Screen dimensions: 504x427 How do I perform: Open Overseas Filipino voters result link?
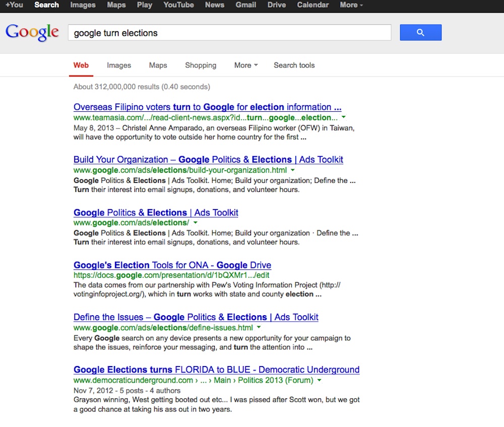pos(207,107)
